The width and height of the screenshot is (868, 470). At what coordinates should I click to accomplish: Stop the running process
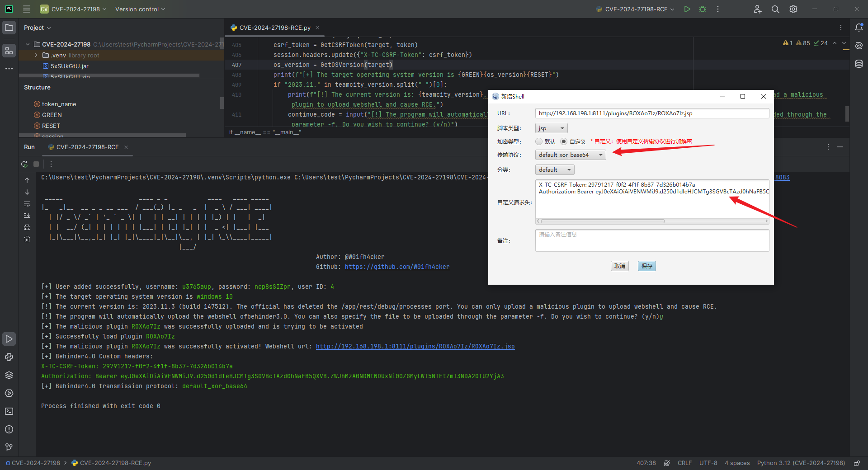(36, 164)
